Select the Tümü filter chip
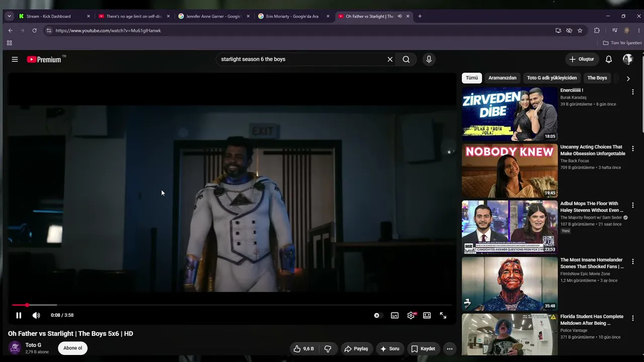644x362 pixels. pyautogui.click(x=472, y=78)
